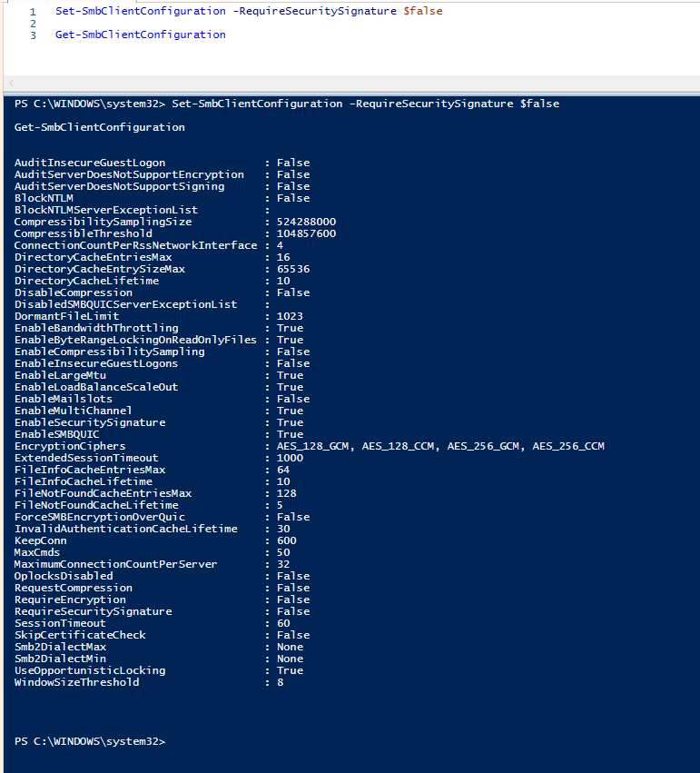This screenshot has height=773, width=700.
Task: Click Set-SmbClientConfiguration cmdlet on script line 1
Action: pos(140,12)
